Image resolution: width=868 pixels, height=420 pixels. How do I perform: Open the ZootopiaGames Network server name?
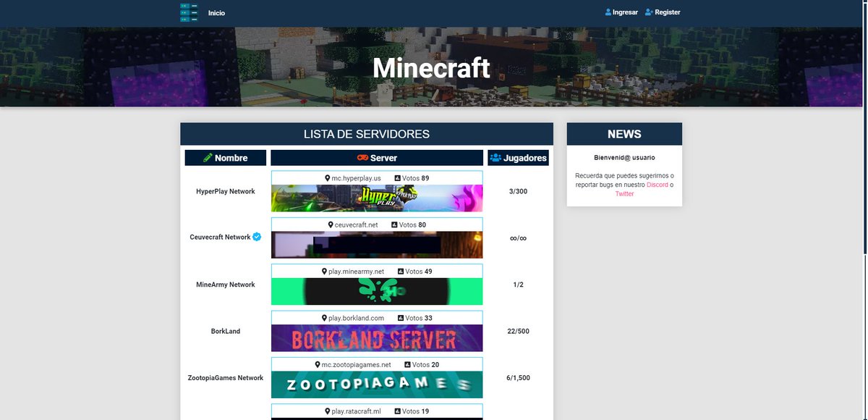(x=226, y=378)
